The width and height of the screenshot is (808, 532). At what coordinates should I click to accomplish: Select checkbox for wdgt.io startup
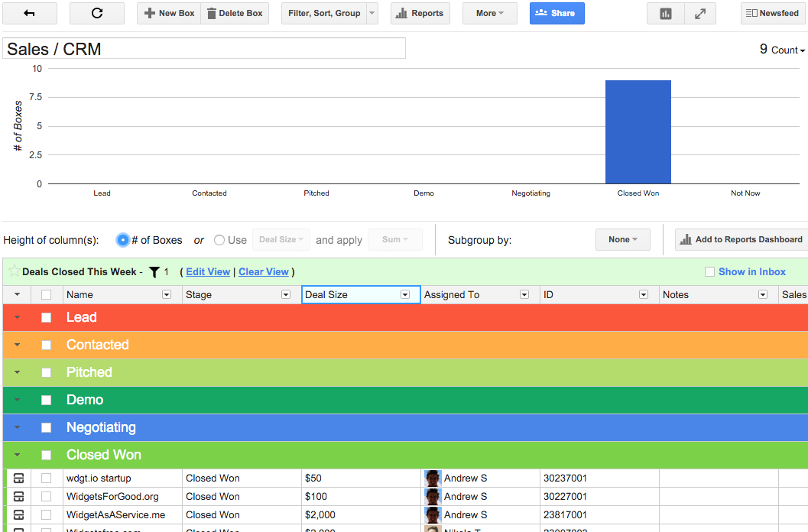47,478
